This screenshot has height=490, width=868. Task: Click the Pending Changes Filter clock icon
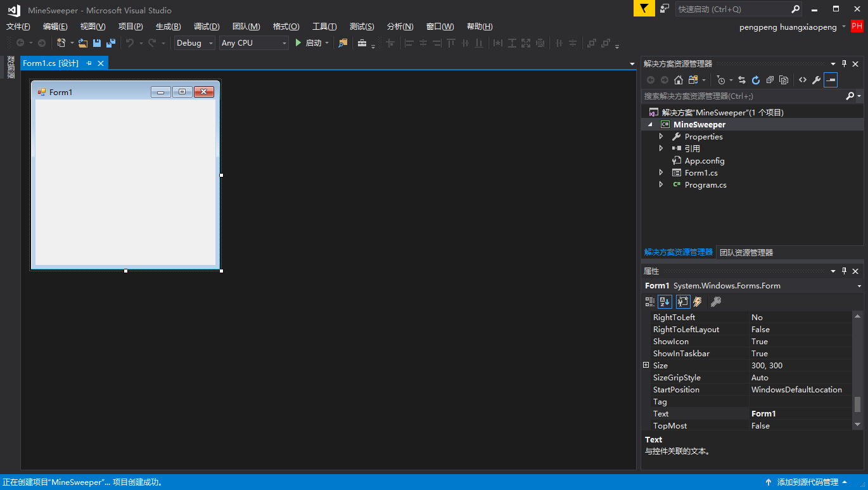pos(721,80)
